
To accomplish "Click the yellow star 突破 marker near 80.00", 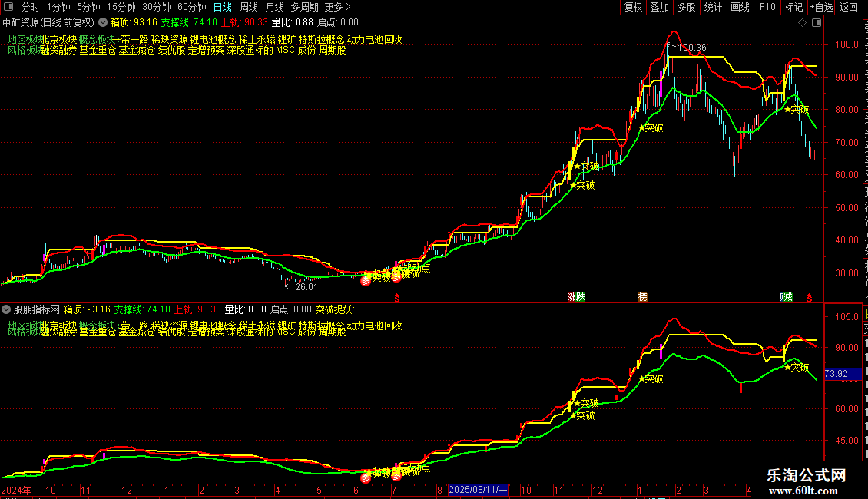I will [797, 110].
